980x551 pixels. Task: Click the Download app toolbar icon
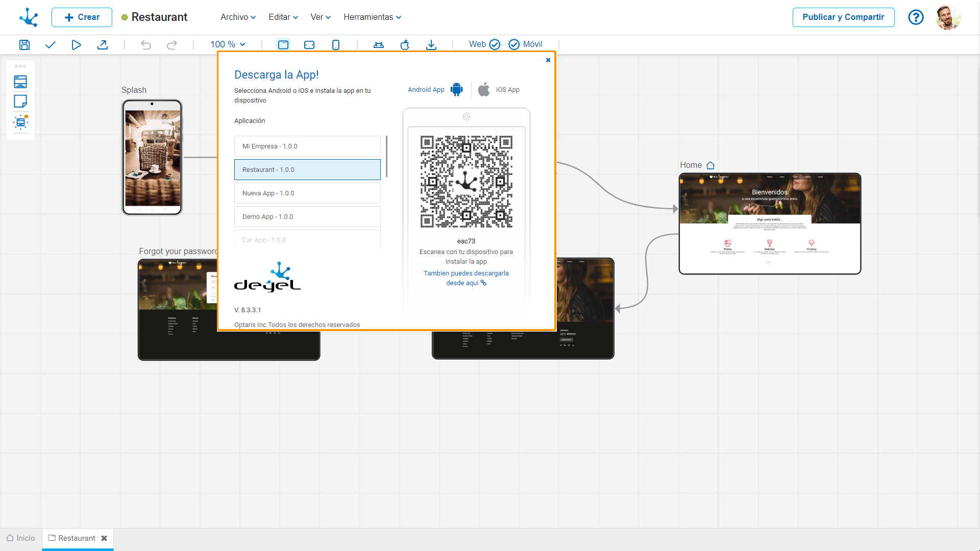coord(431,45)
